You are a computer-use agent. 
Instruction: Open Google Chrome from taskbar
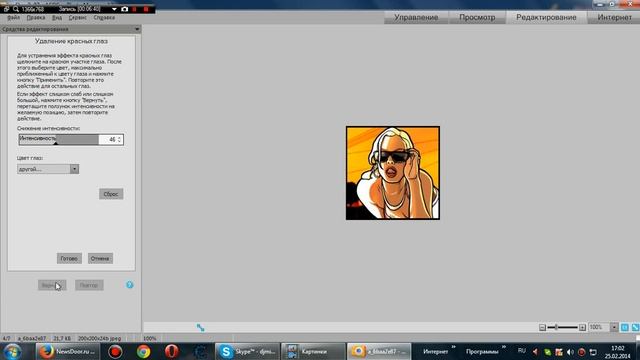[x=143, y=351]
